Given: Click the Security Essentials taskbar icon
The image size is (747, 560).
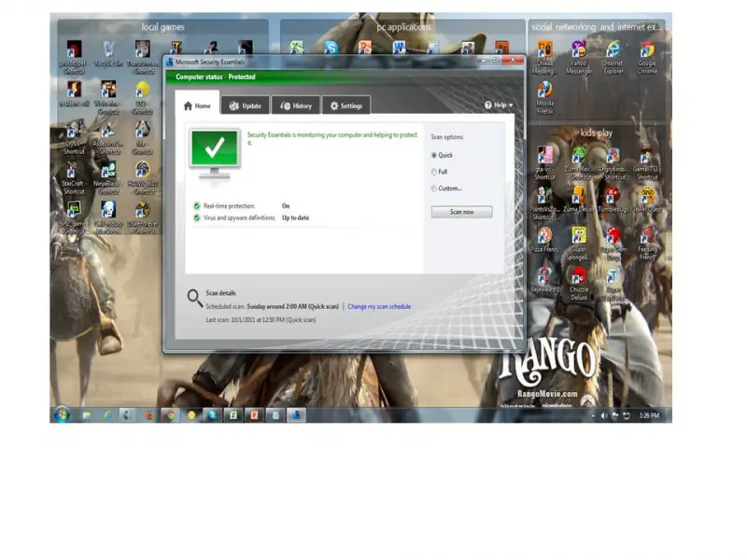Looking at the screenshot, I should (x=296, y=415).
